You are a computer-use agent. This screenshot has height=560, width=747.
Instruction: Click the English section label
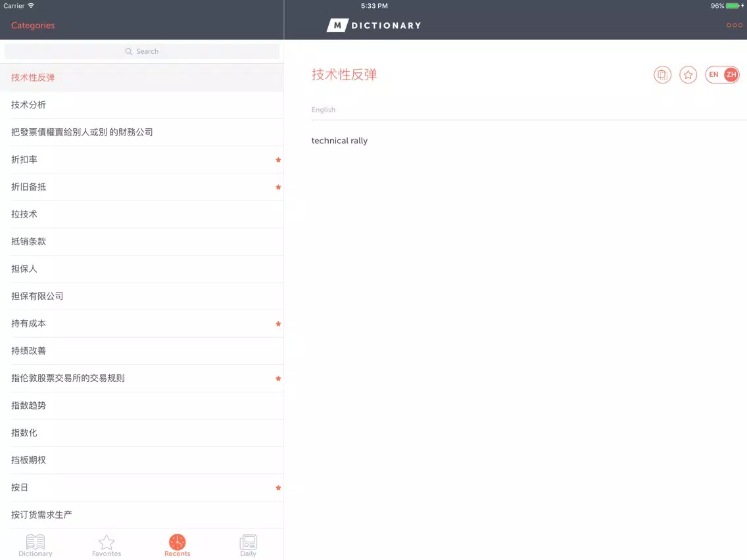point(324,110)
